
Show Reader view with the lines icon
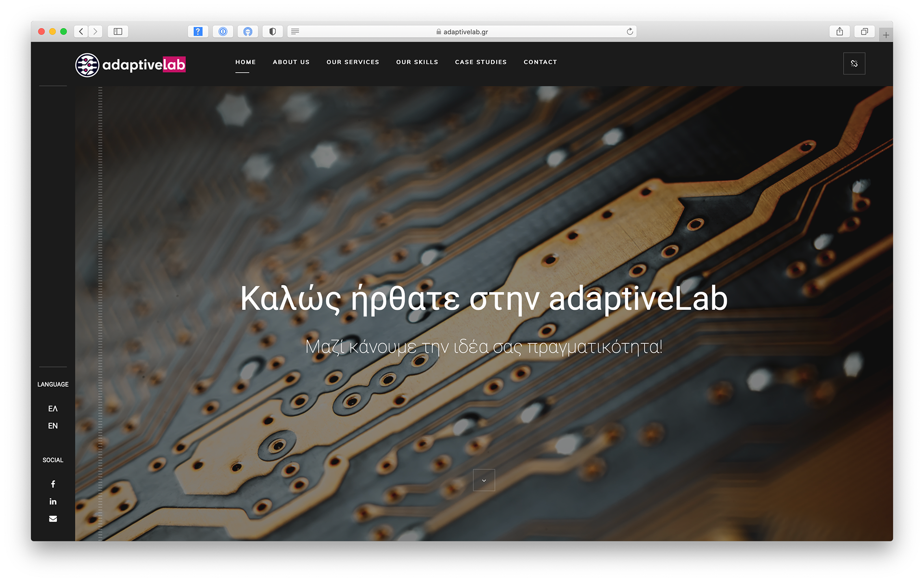click(x=295, y=31)
